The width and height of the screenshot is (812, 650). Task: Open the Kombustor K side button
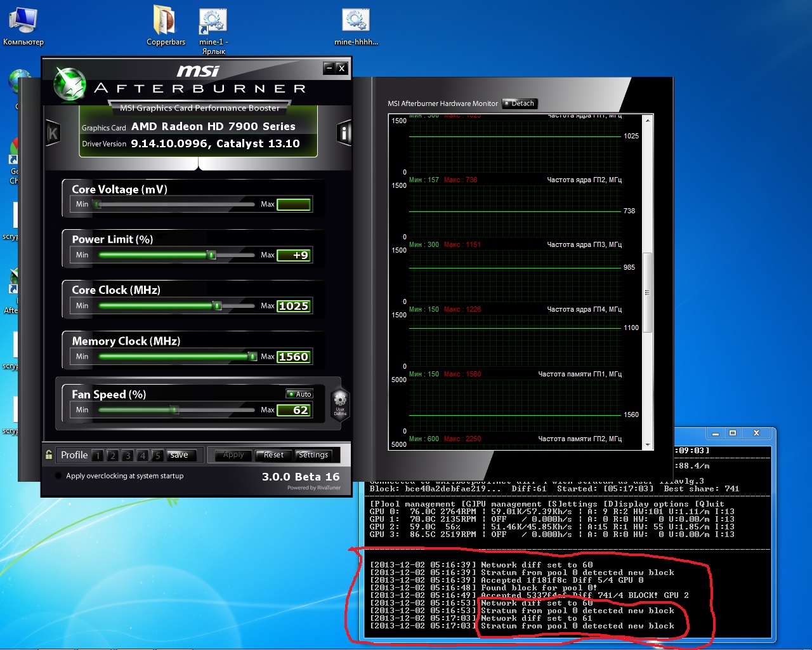click(53, 133)
